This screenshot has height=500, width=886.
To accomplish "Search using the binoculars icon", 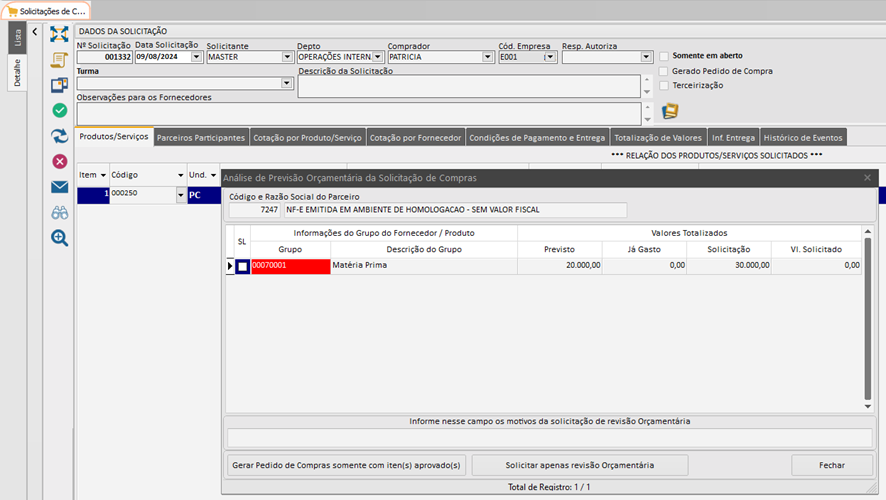I will pyautogui.click(x=59, y=212).
